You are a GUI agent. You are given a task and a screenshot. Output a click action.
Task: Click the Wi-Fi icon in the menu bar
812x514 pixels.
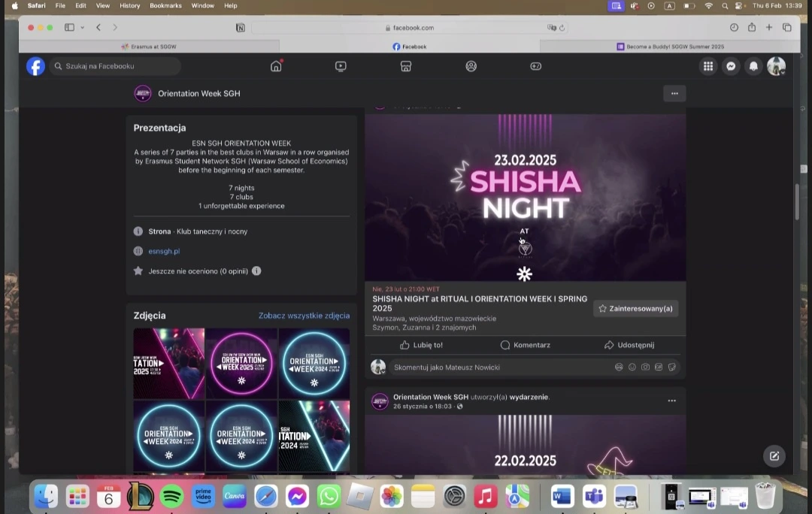[708, 6]
